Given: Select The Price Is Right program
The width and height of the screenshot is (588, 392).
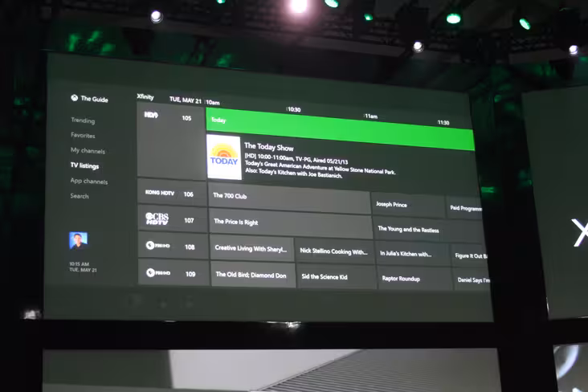Looking at the screenshot, I should click(291, 224).
